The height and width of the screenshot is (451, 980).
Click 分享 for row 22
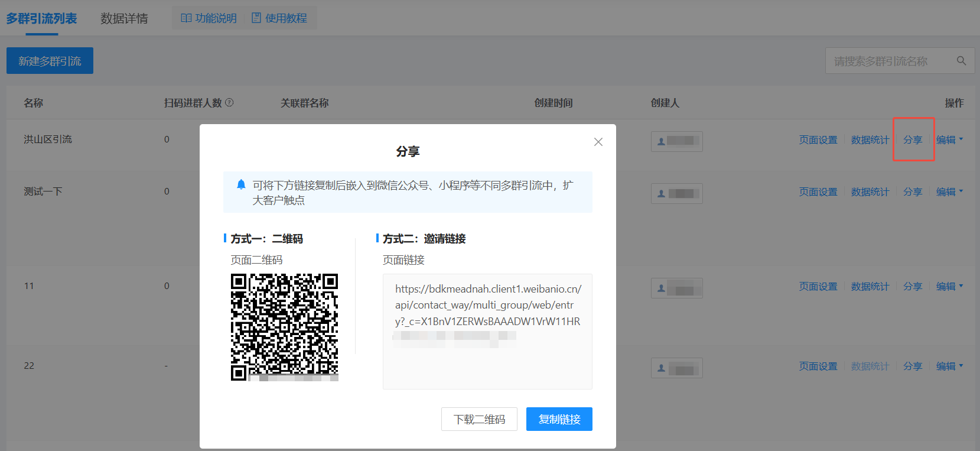[x=913, y=366]
